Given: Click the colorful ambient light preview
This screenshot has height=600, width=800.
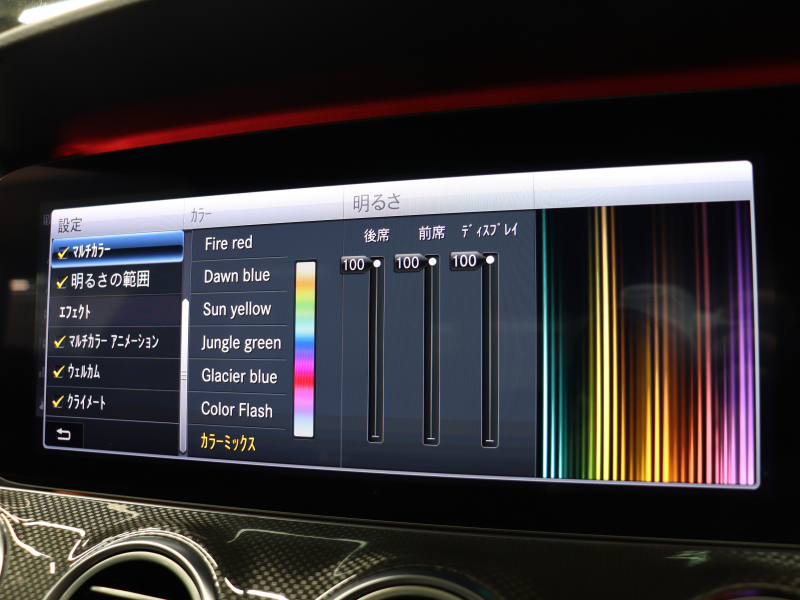Looking at the screenshot, I should pyautogui.click(x=646, y=343).
